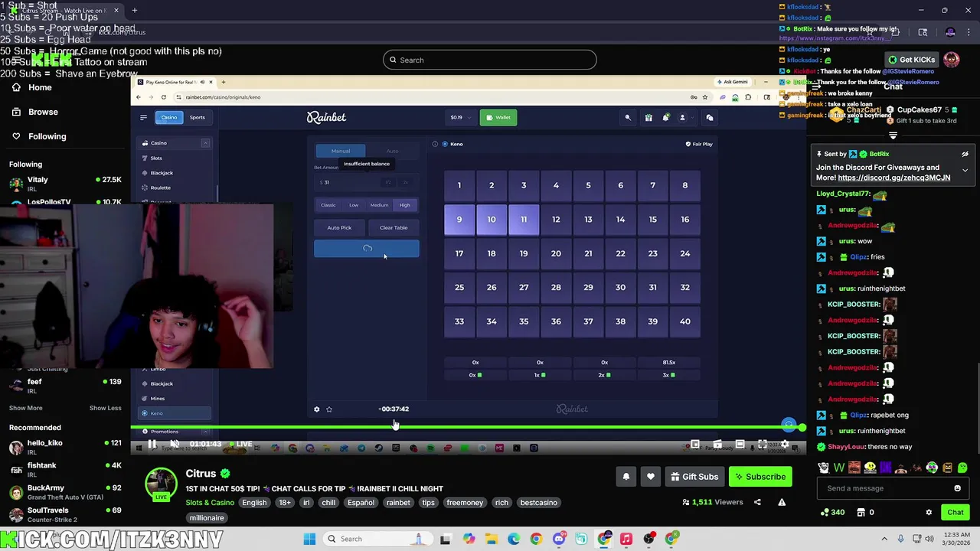980x551 pixels.
Task: Unmute the Kick stream audio
Action: [x=175, y=444]
